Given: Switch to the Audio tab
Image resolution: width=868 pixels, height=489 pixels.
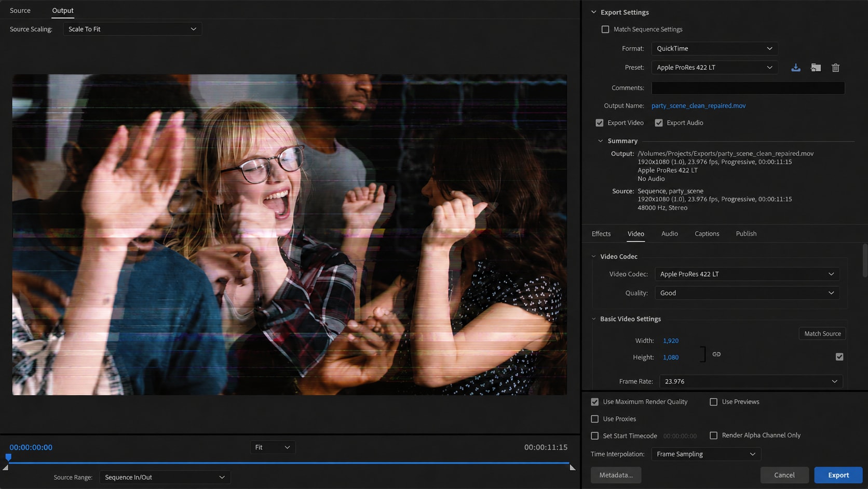Looking at the screenshot, I should [x=670, y=234].
